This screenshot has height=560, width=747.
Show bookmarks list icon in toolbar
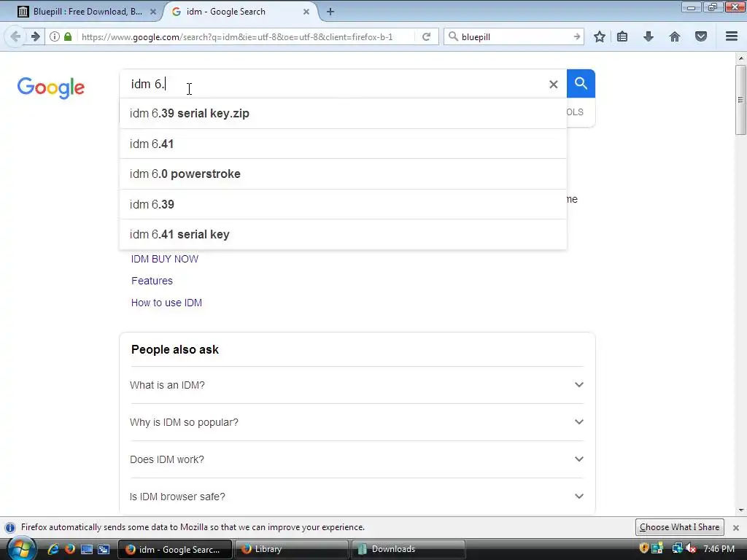[x=622, y=36]
